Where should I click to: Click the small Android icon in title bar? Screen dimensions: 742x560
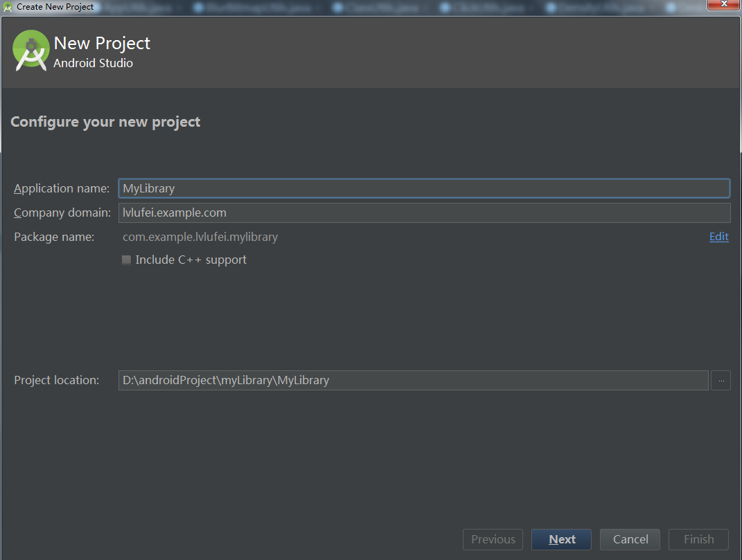pos(8,7)
